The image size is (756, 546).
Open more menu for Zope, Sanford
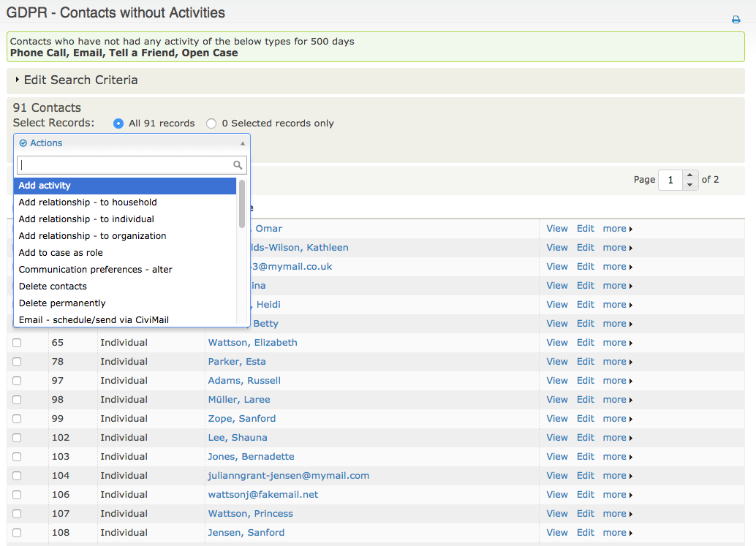[x=617, y=419]
